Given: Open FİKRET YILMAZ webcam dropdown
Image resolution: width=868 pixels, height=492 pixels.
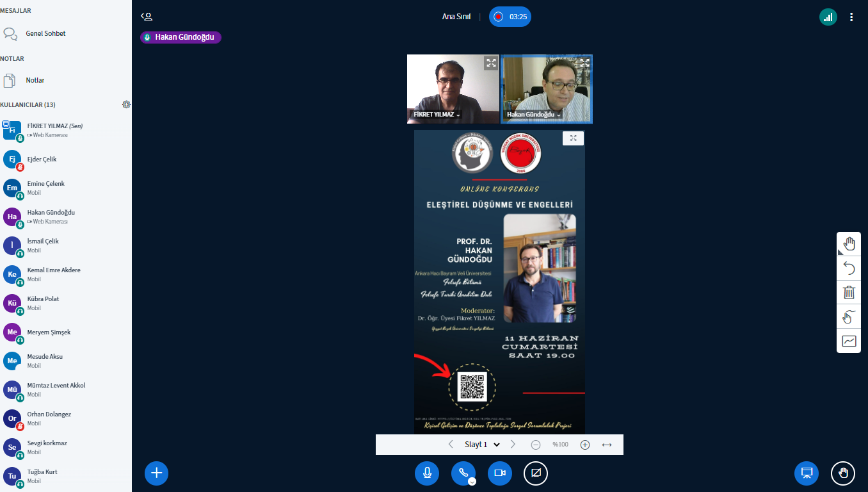Looking at the screenshot, I should pyautogui.click(x=437, y=115).
